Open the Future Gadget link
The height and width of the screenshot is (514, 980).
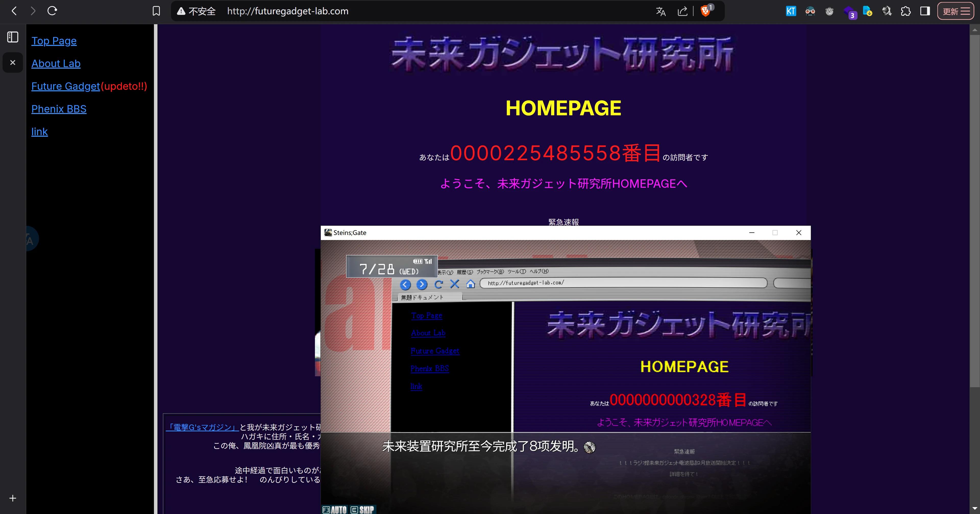(x=65, y=86)
